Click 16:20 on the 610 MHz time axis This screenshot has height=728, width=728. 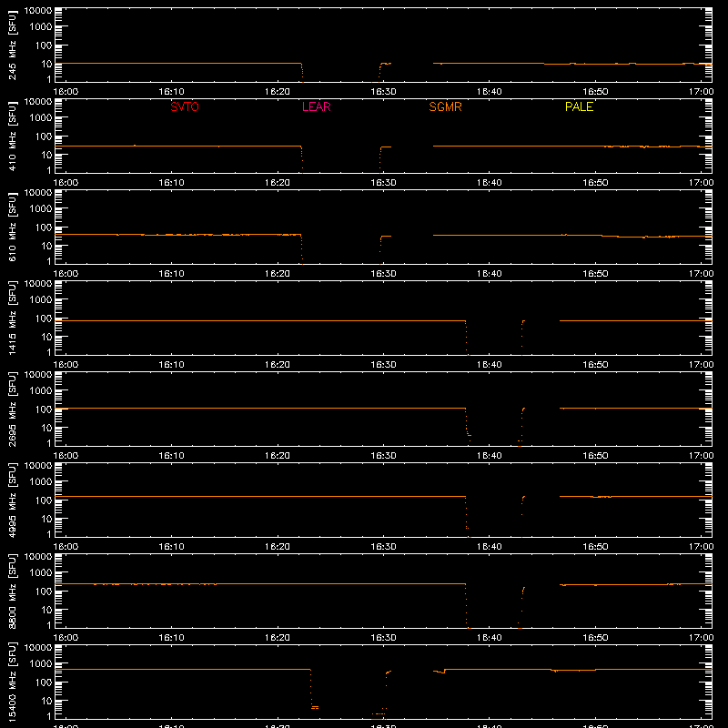pyautogui.click(x=278, y=274)
